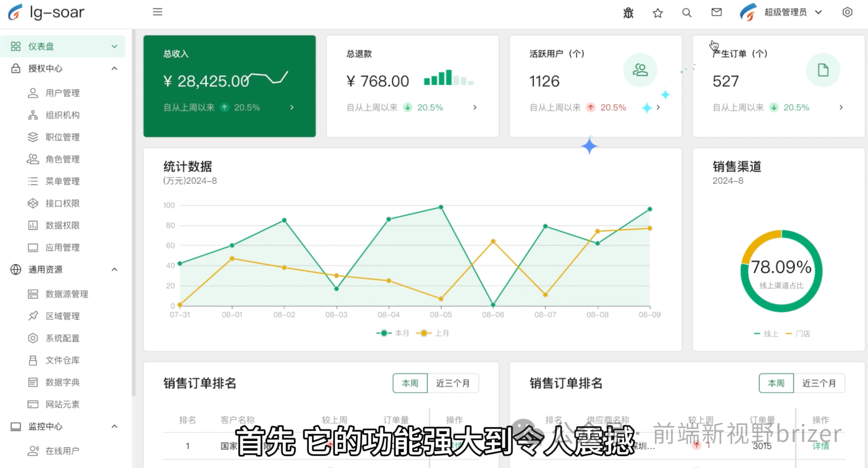Click the 数据源管理 server icon

click(33, 294)
